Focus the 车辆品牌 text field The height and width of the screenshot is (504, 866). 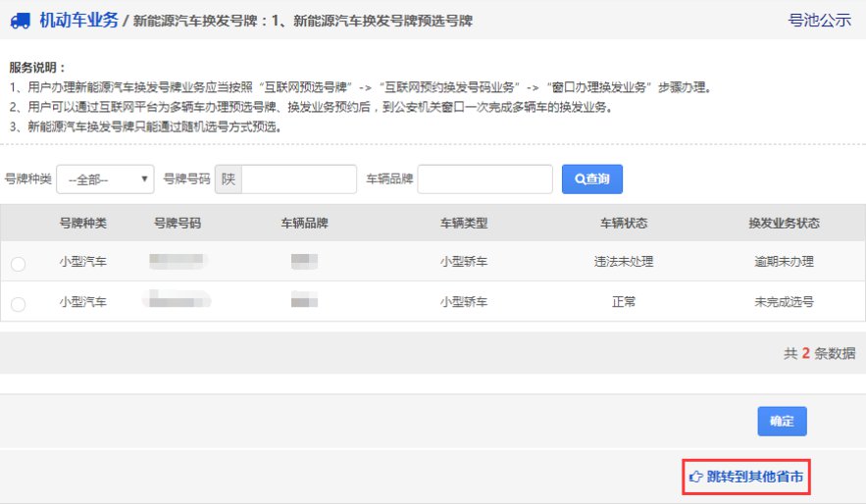pyautogui.click(x=484, y=179)
